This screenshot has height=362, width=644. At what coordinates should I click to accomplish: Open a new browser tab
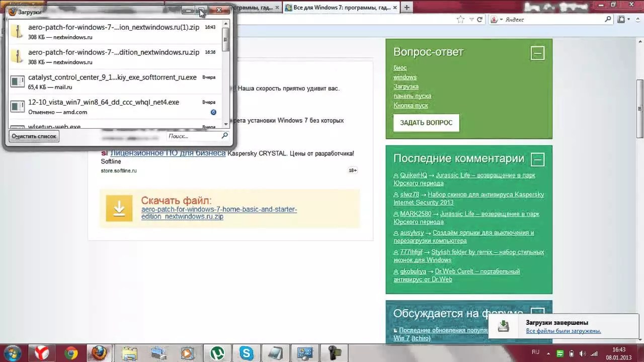pyautogui.click(x=407, y=7)
